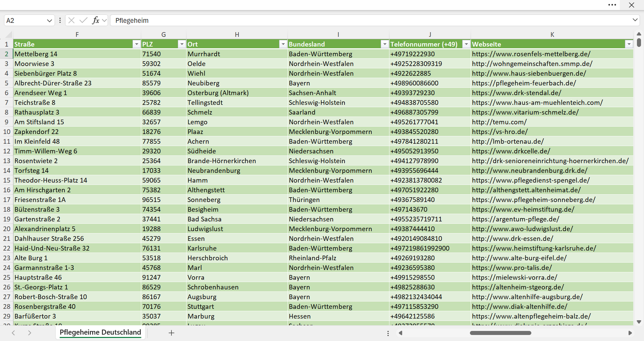Select phone number +495261777041
Viewport: 644px width, 341px height.
(430, 122)
